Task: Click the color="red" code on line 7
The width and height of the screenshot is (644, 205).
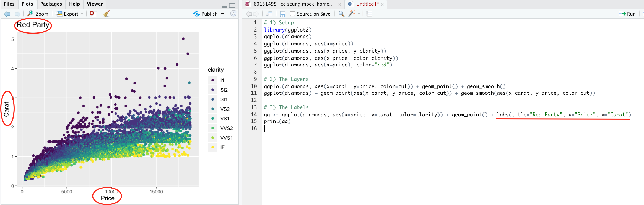Action: coord(373,65)
